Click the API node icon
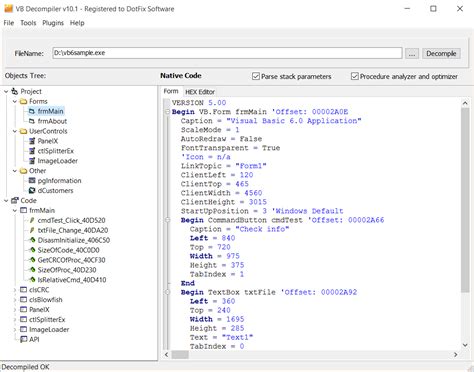The image size is (474, 372). (23, 339)
